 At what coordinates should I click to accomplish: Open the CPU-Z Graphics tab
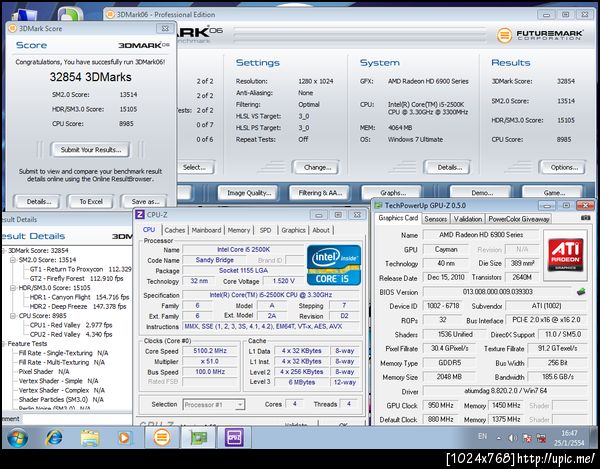point(293,230)
